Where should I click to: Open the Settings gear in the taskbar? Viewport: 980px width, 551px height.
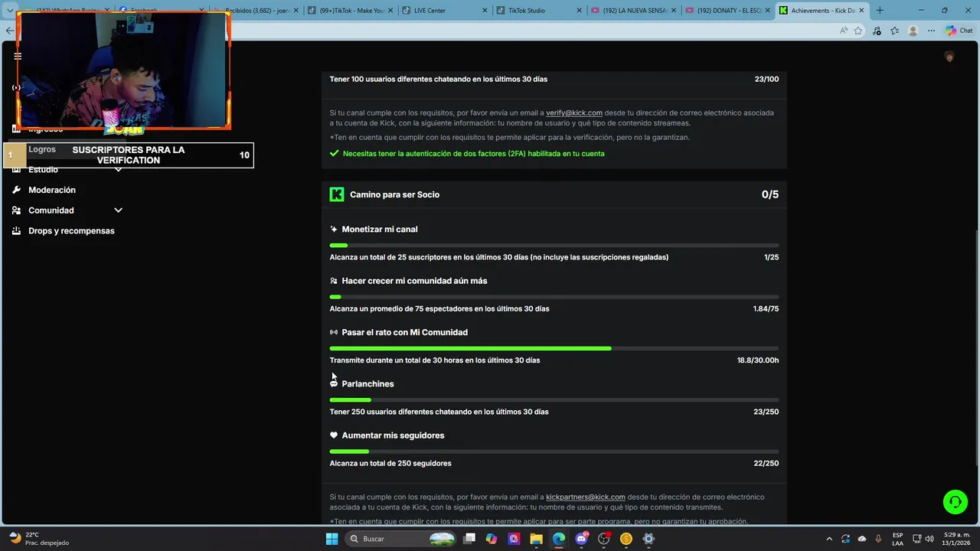648,539
